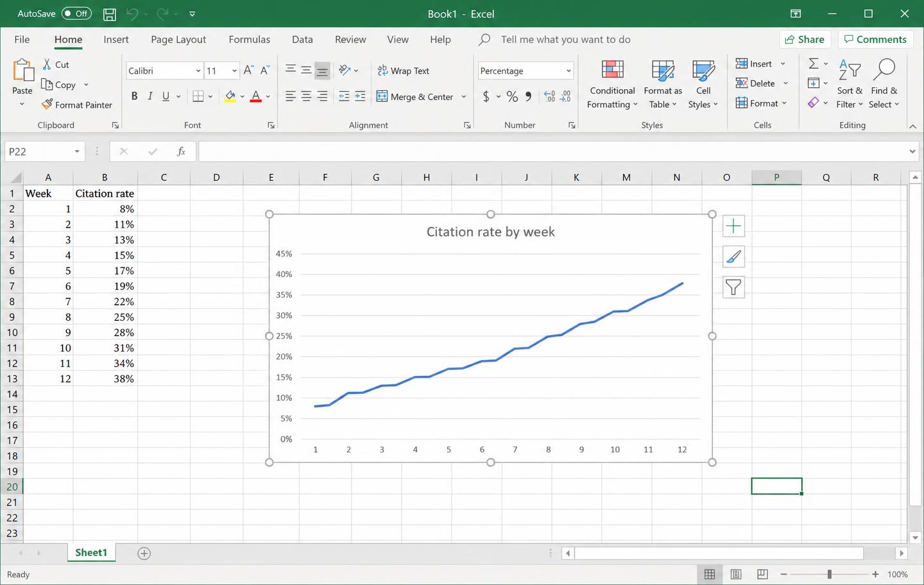
Task: Click Sort & Filter button
Action: 850,85
